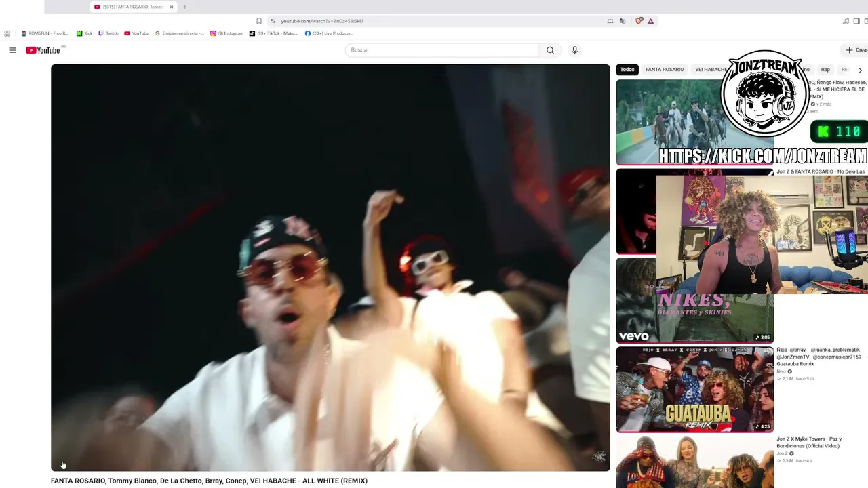Show more filter chips with right arrow
Viewport: 868px width, 488px height.
point(860,70)
